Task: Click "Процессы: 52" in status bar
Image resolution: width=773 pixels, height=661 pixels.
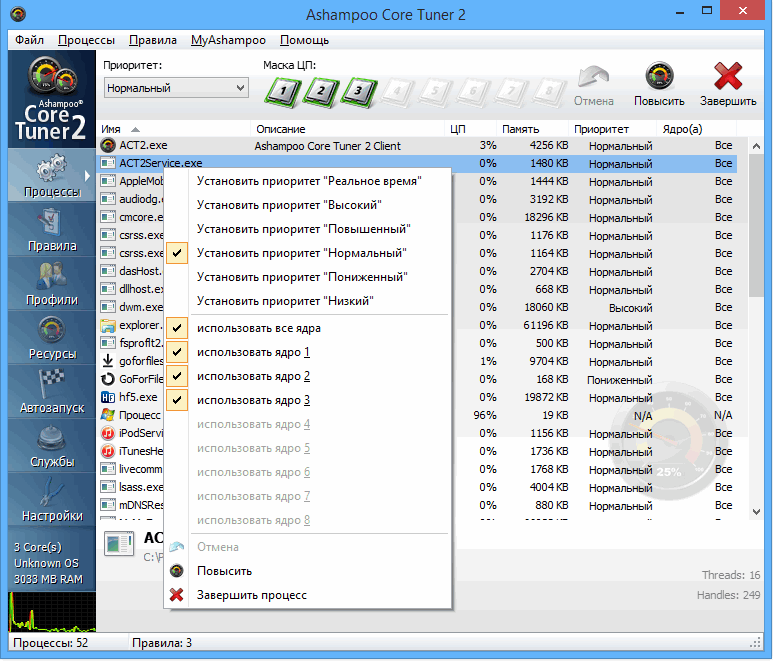Action: tap(50, 643)
